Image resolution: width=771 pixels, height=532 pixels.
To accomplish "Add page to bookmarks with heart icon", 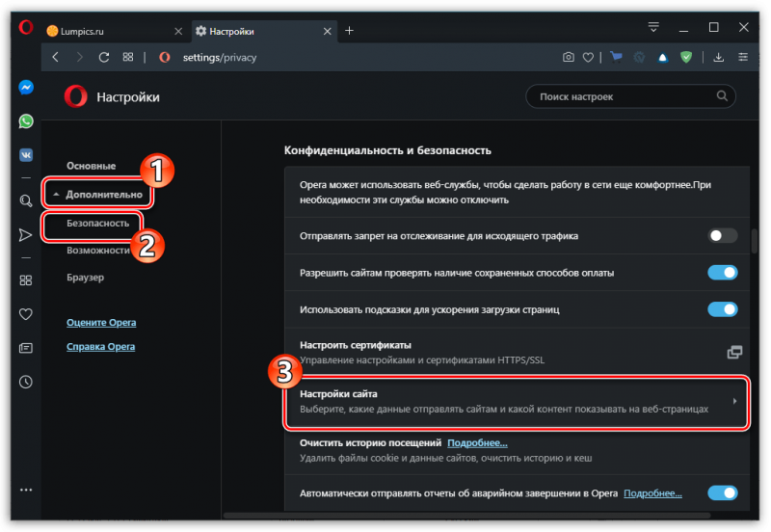I will [588, 58].
